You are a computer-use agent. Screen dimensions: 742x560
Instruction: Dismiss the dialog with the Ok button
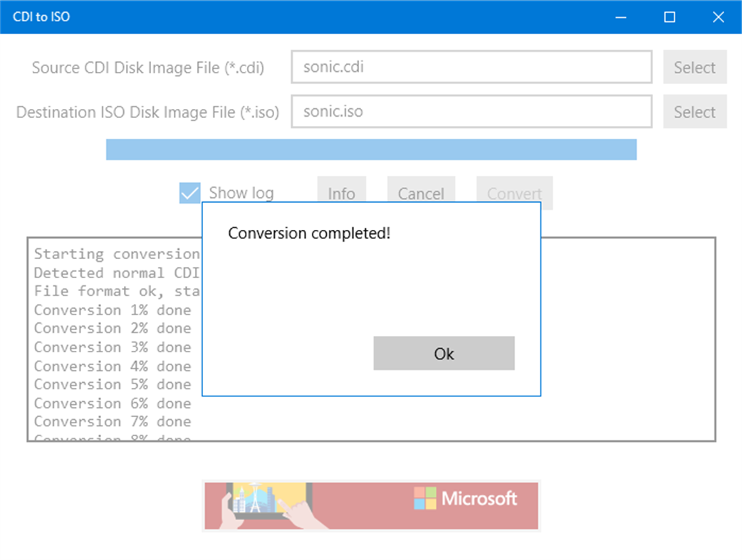444,353
